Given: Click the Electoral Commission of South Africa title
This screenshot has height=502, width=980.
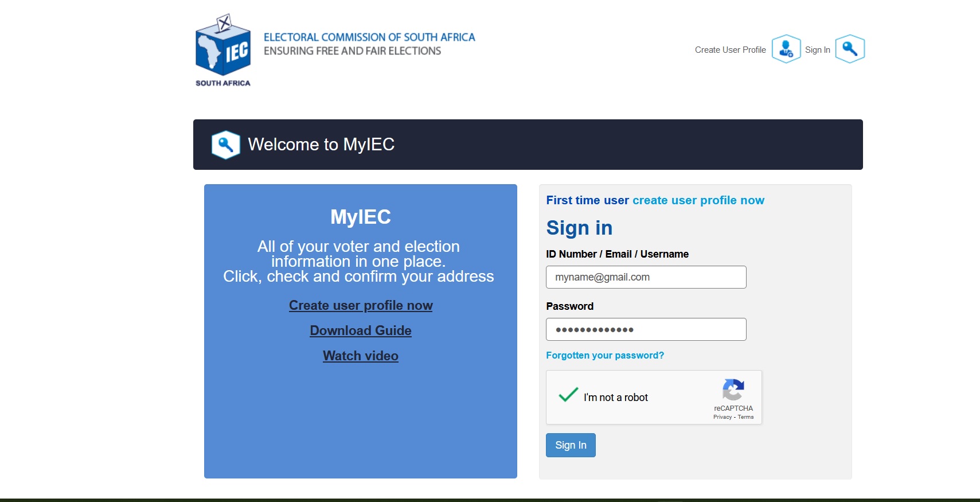Looking at the screenshot, I should 369,37.
